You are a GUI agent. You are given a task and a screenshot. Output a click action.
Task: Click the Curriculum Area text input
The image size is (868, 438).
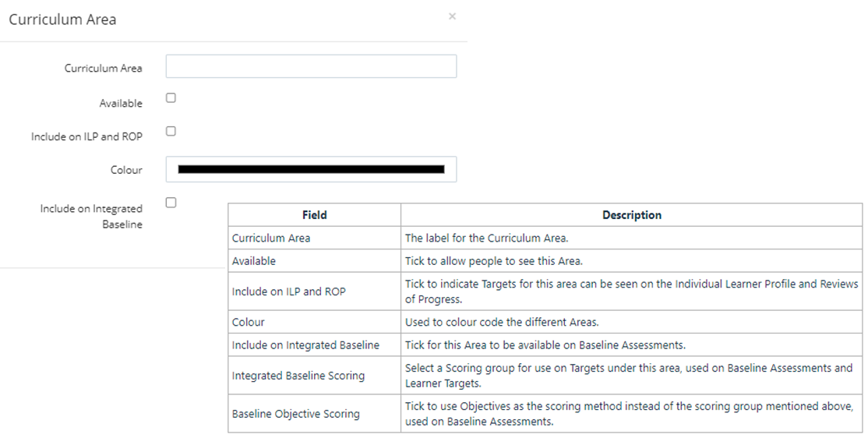(x=311, y=66)
